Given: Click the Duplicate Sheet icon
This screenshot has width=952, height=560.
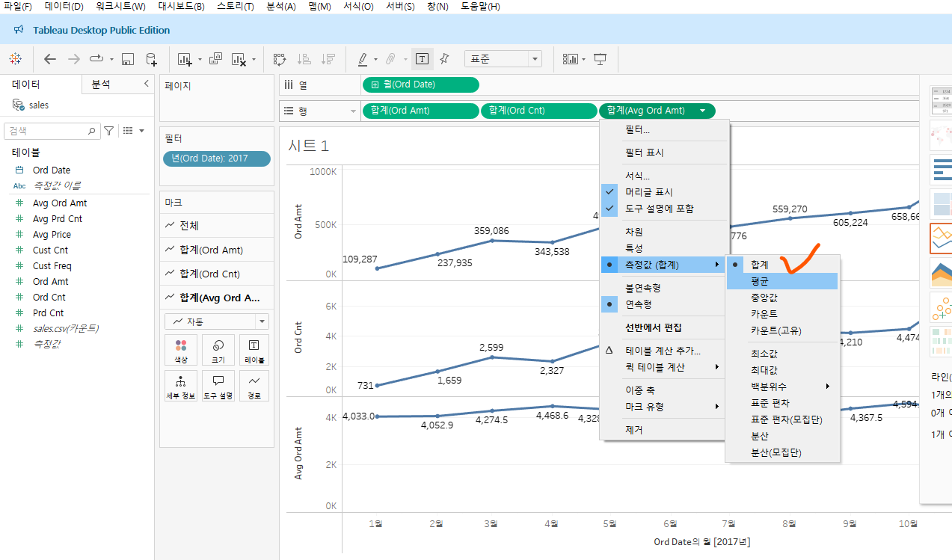Looking at the screenshot, I should (x=215, y=58).
